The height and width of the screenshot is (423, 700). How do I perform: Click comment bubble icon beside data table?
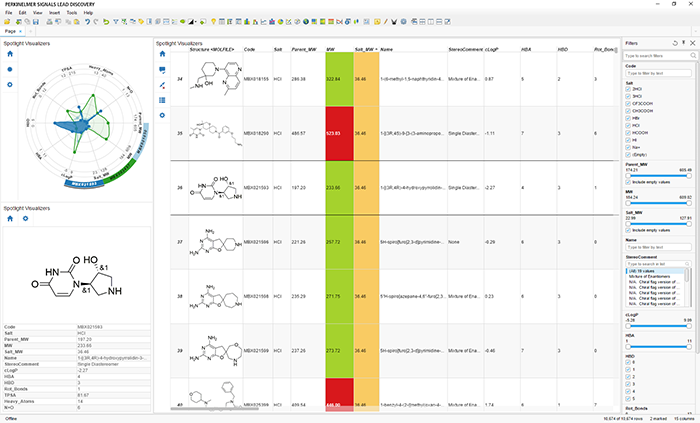[x=162, y=70]
